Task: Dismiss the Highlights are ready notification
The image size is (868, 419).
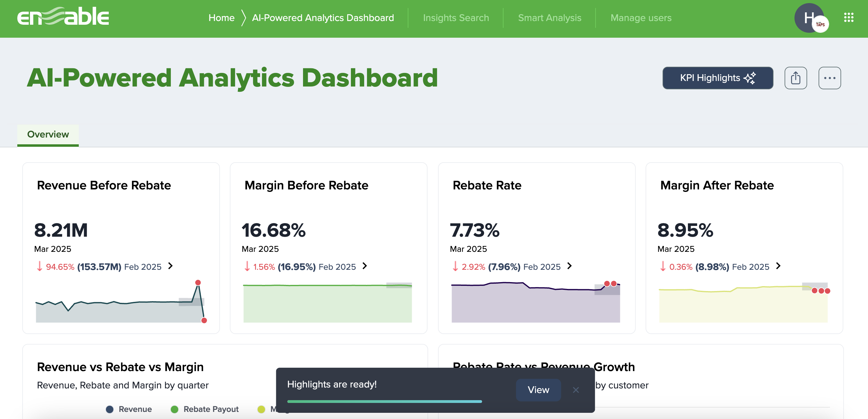Action: [576, 390]
